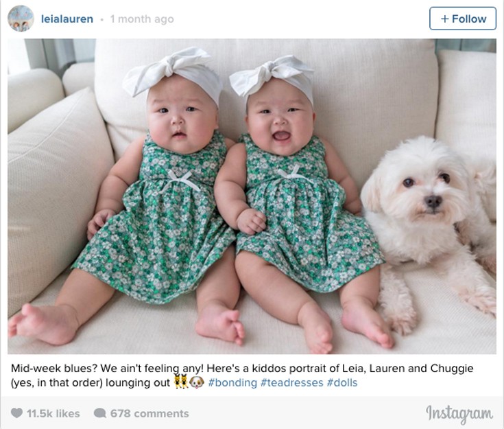Click the twin dancers emoji in the caption
Screen dimensions: 504x429
coord(181,382)
